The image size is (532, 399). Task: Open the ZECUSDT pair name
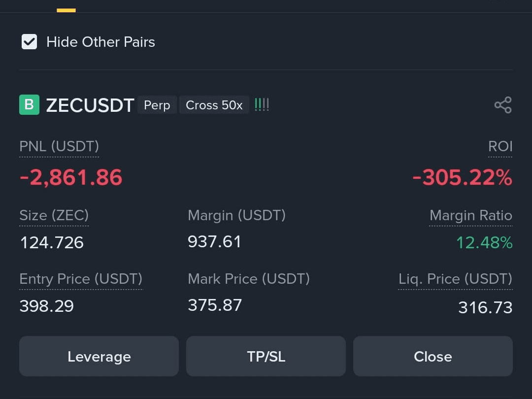coord(90,105)
